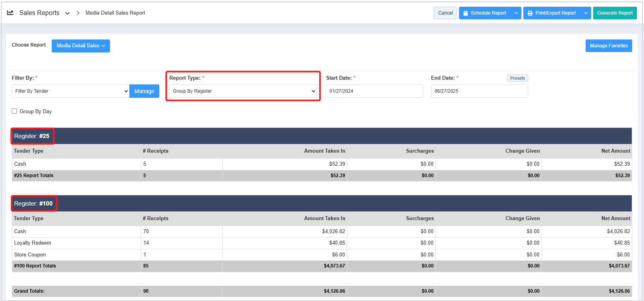Expand the Sales Reports menu chevron
This screenshot has height=301, width=644.
[67, 13]
